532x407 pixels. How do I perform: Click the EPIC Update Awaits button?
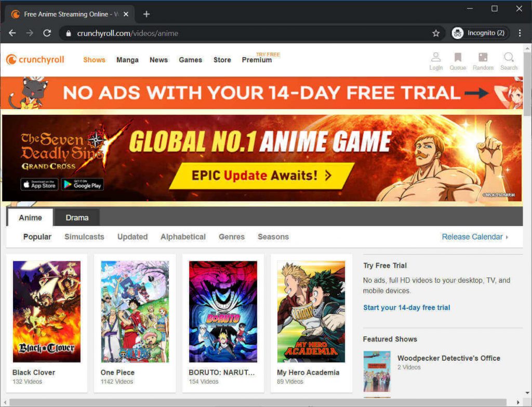[262, 176]
